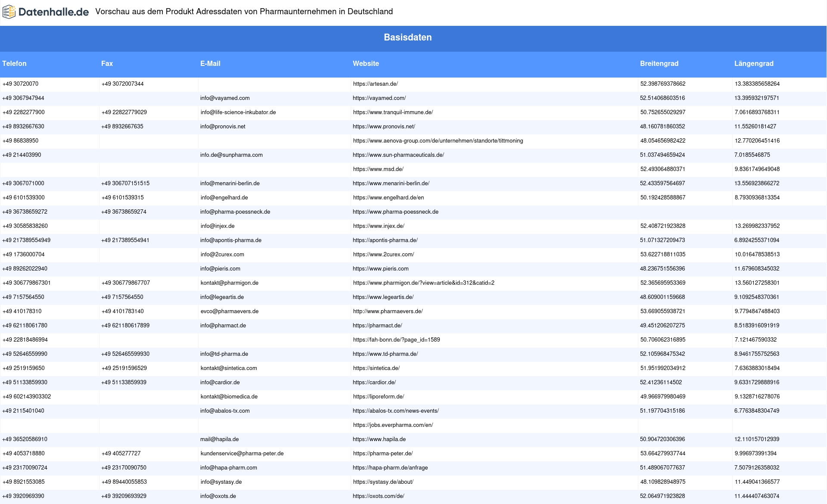Open the pharmigon.de article website link
827x504 pixels.
[x=424, y=283]
